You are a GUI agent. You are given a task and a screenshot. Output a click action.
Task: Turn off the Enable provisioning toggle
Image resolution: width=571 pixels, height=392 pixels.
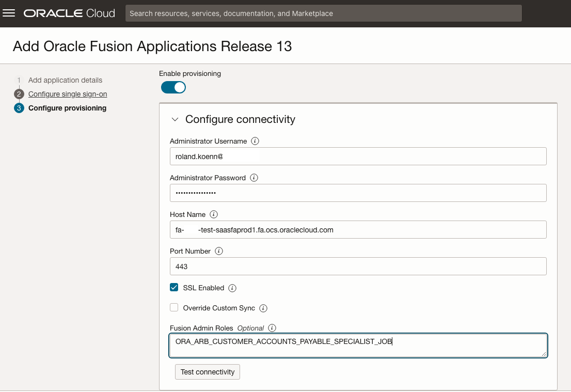point(173,88)
